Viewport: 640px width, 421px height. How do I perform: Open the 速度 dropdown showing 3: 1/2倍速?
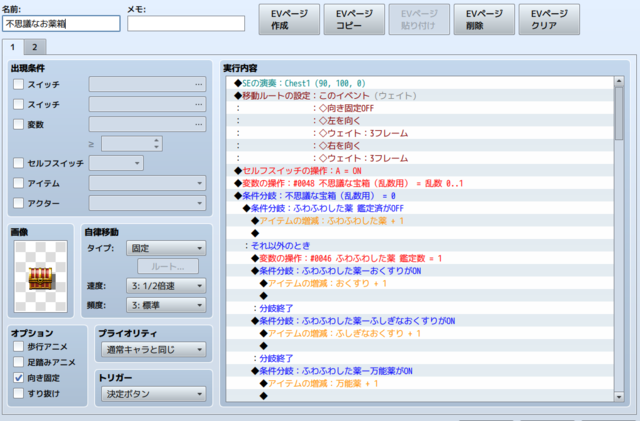coord(167,286)
